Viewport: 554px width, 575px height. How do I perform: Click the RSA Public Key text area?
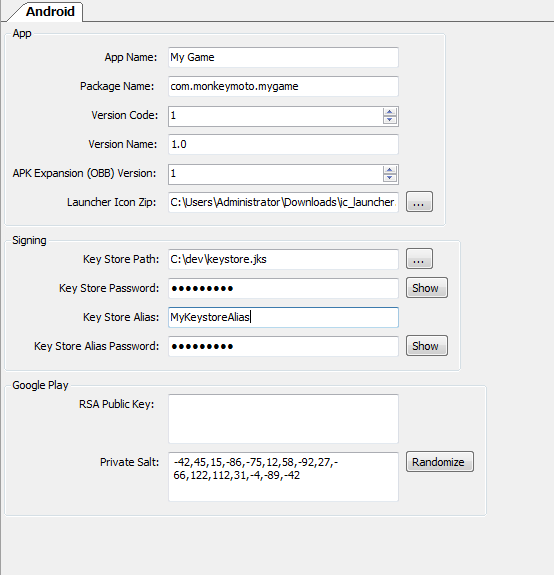pyautogui.click(x=283, y=419)
